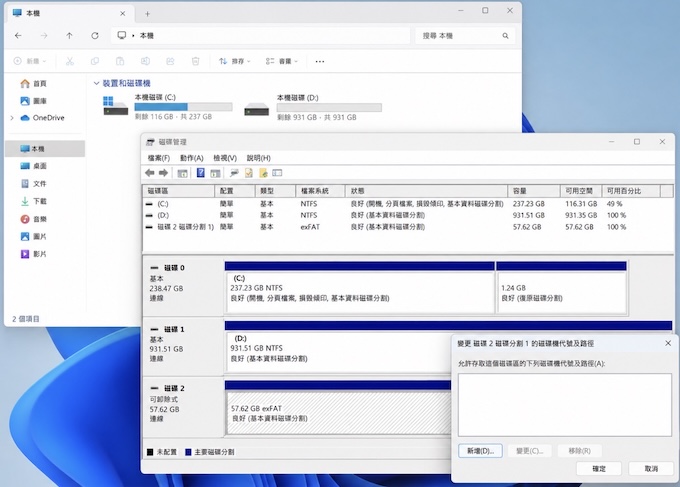The image size is (680, 487).
Task: Click the action pane toolbar icon beside Help
Action: (x=215, y=173)
